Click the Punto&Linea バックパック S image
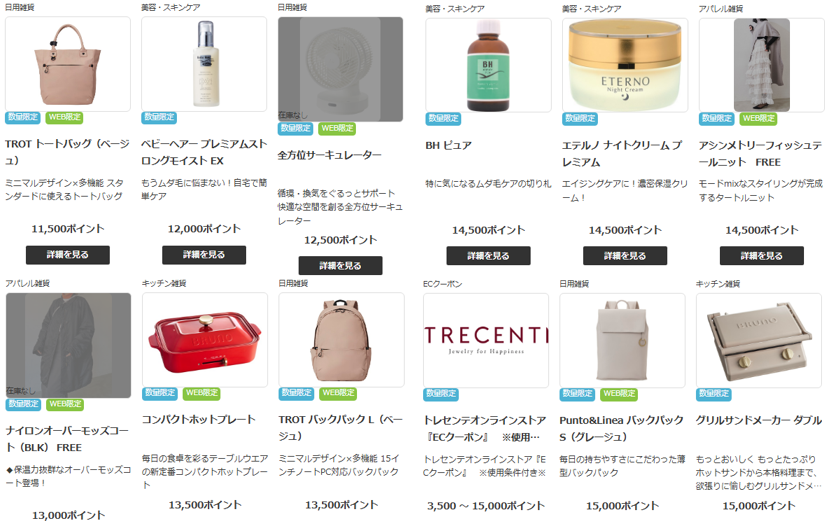This screenshot has height=526, width=826. click(622, 341)
